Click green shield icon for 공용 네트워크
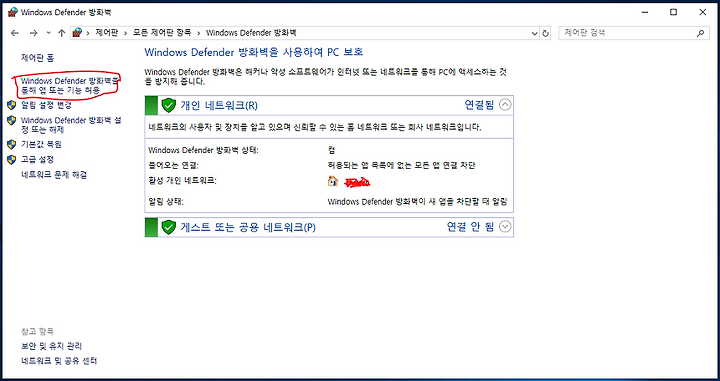This screenshot has height=381, width=720. [x=169, y=227]
